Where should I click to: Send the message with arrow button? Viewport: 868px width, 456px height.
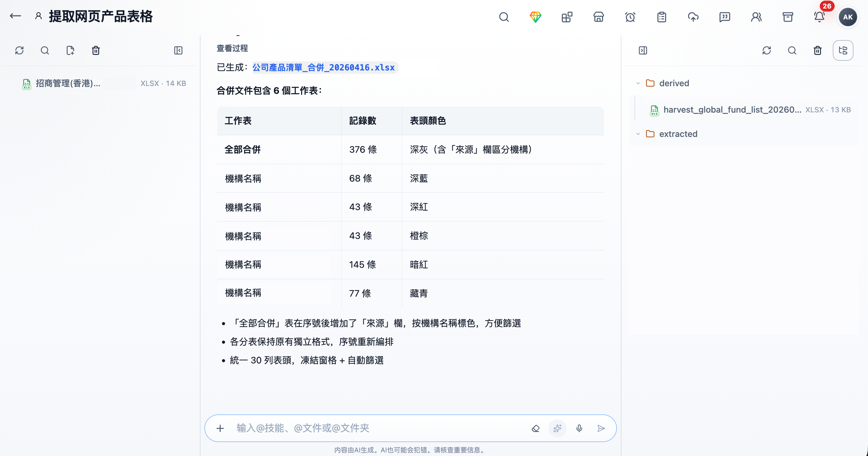point(601,428)
